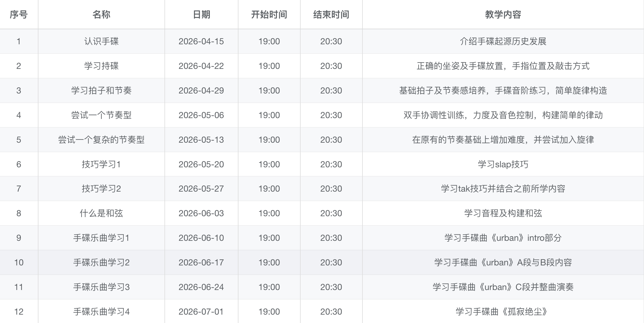Click the 教学内容 column header

pos(503,14)
